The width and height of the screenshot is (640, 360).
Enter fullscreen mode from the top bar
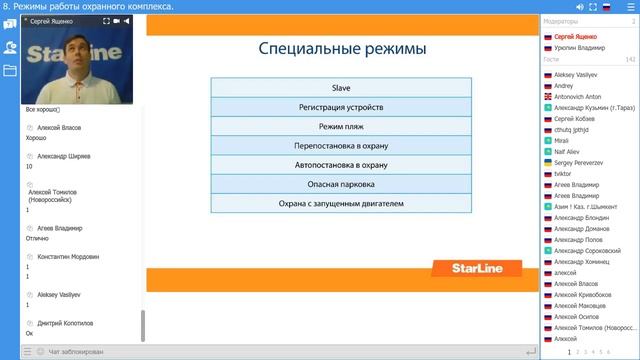point(593,7)
